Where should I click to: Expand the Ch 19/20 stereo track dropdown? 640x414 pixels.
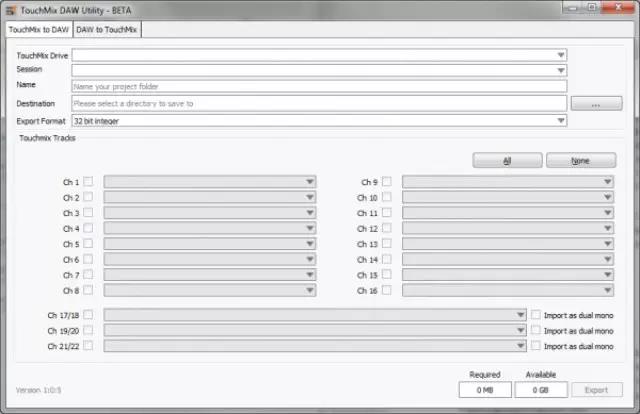(x=315, y=330)
